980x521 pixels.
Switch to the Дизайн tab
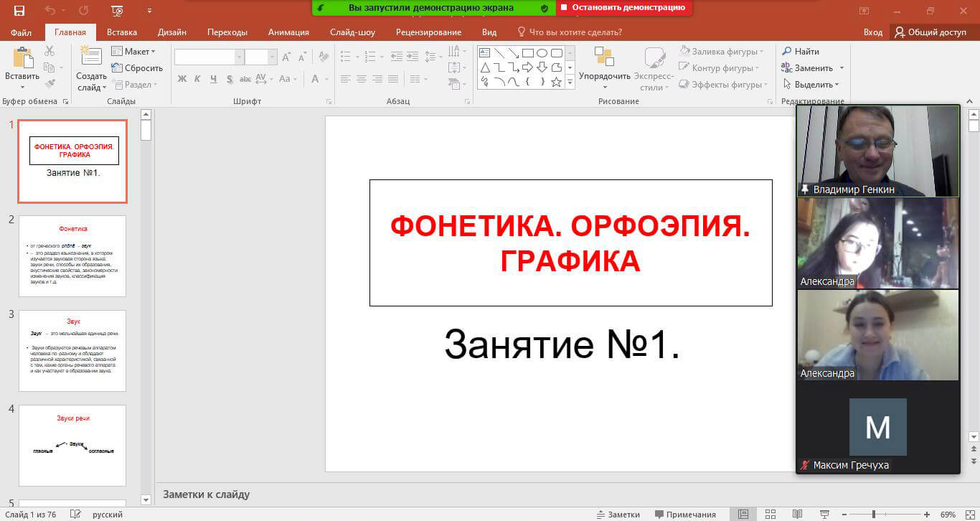coord(172,32)
